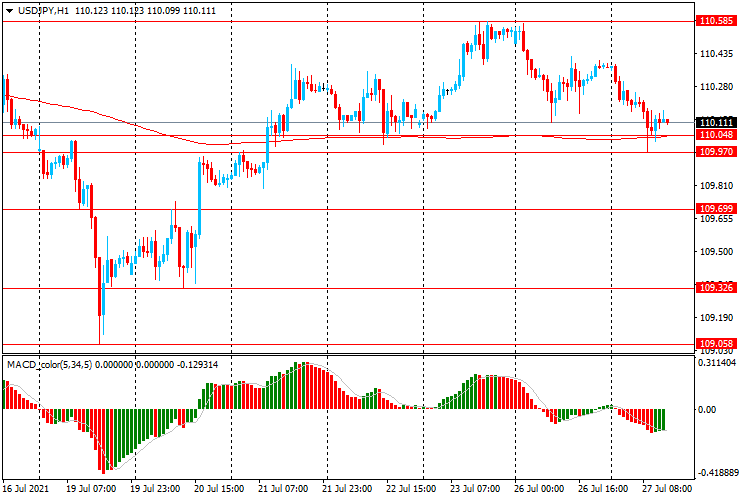Click the 19 Jul 07:00 time label
740x500 pixels.
(91, 488)
